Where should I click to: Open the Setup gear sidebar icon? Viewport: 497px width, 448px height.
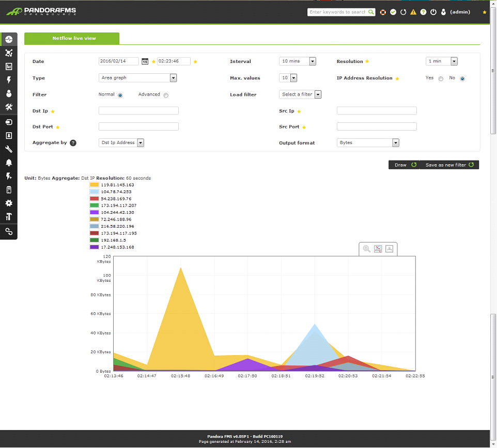(9, 203)
